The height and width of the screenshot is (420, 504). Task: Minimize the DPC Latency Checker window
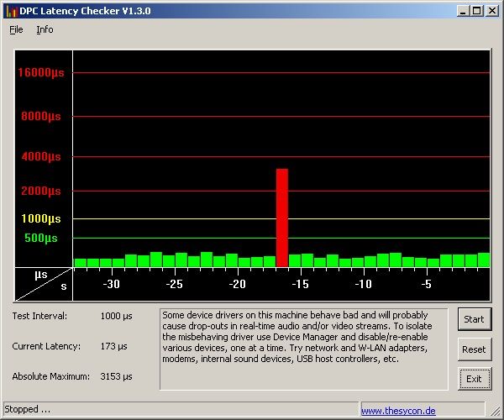(x=463, y=11)
